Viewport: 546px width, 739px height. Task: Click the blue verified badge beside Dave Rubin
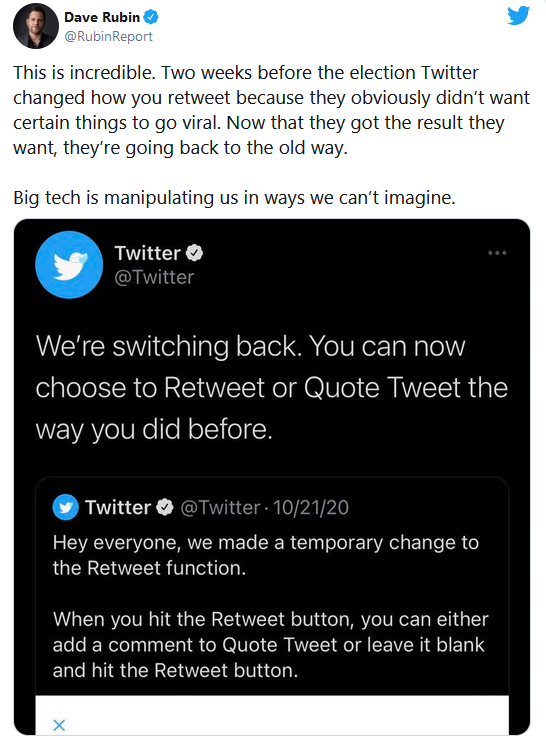click(151, 17)
